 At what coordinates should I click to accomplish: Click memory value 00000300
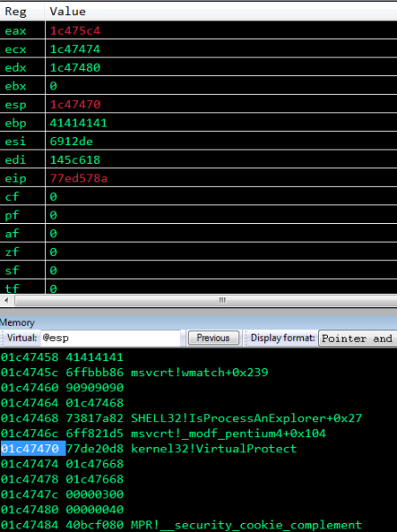point(95,494)
